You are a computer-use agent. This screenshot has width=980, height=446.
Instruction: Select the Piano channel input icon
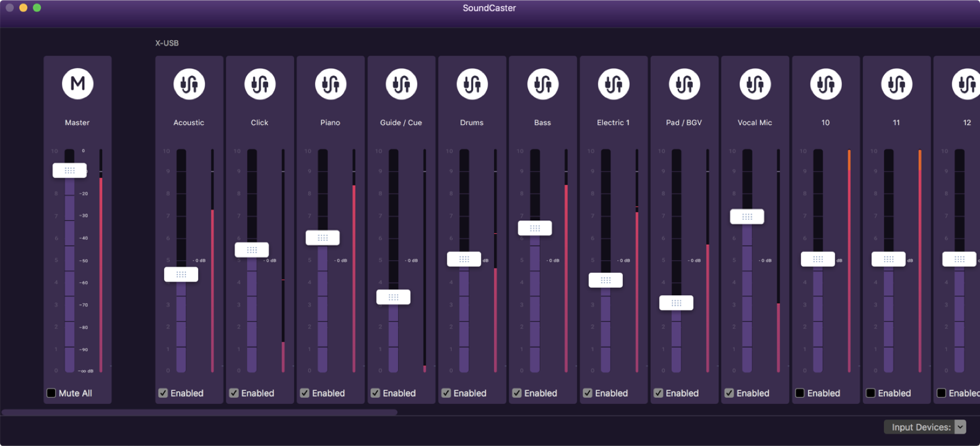(x=331, y=84)
